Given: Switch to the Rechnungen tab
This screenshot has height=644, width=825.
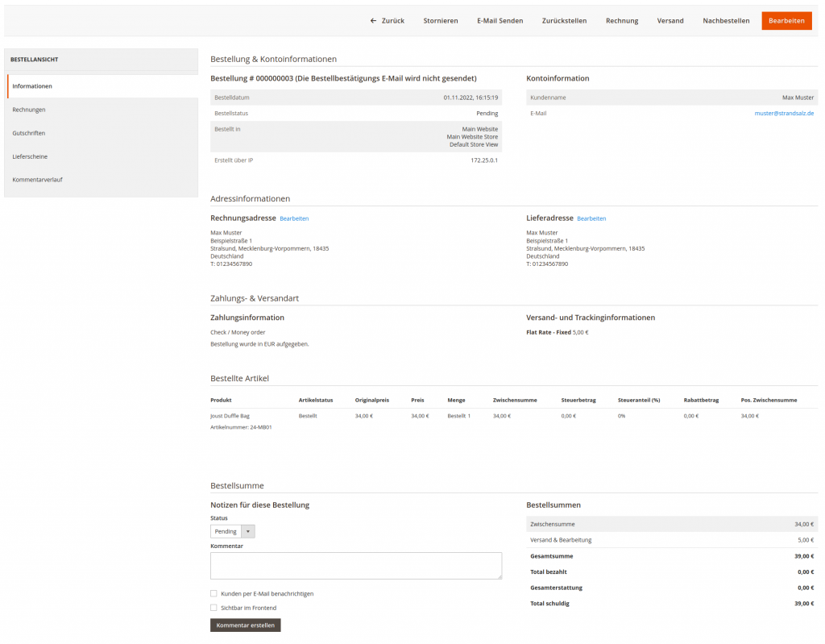Looking at the screenshot, I should (x=29, y=110).
